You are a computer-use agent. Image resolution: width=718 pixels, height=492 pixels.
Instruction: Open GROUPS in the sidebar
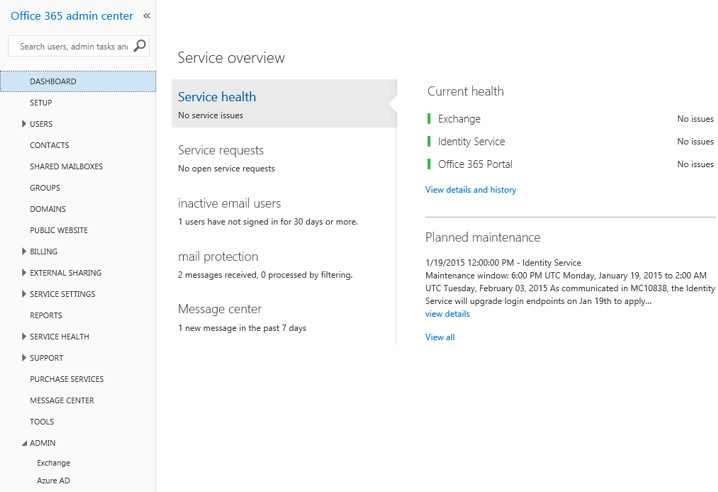pyautogui.click(x=45, y=188)
